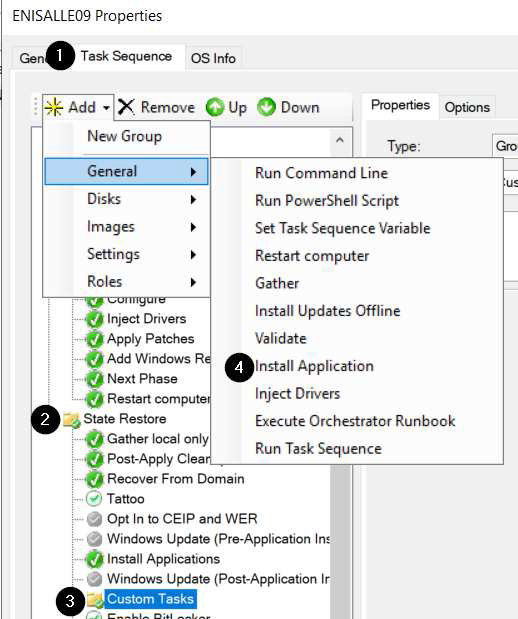Select the Tattoo step
Viewport: 518px width, 619px height.
coord(126,499)
